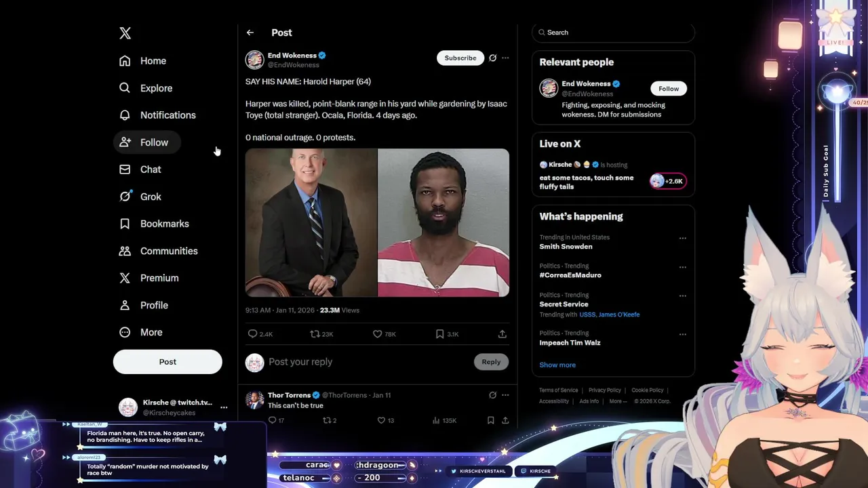
Task: Click the share icon on the main post
Action: coord(502,334)
